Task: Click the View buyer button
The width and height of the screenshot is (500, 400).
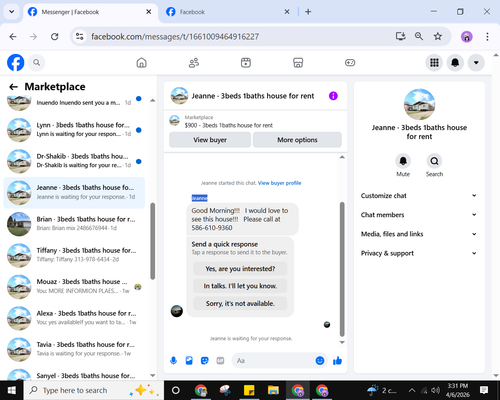Action: tap(210, 140)
